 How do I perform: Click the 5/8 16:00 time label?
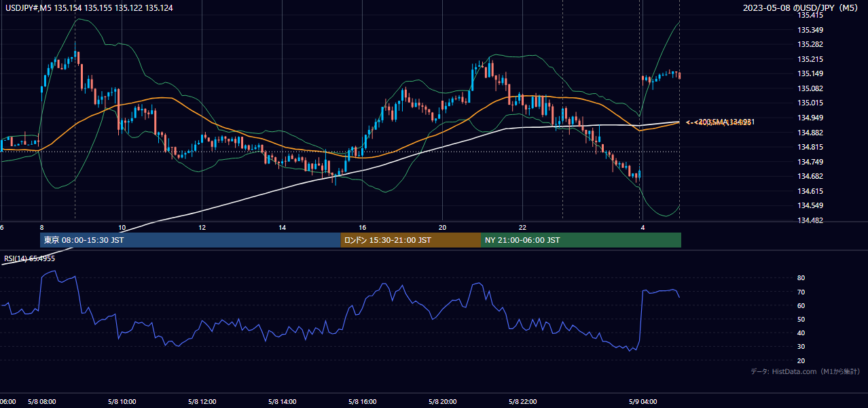[x=362, y=402]
